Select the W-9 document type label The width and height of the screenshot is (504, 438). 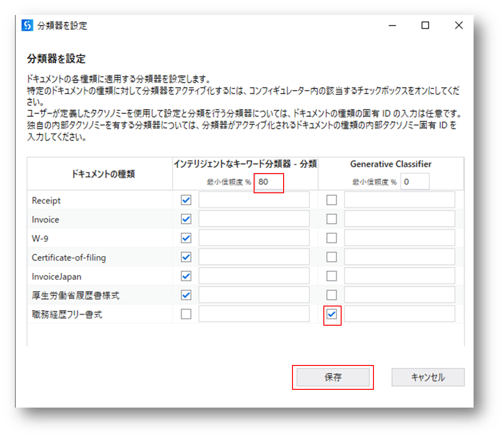[40, 239]
